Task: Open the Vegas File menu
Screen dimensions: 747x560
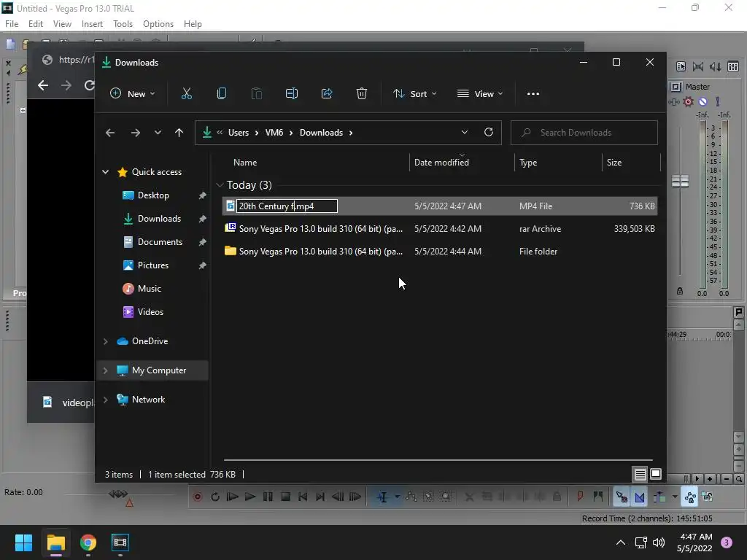Action: tap(12, 24)
